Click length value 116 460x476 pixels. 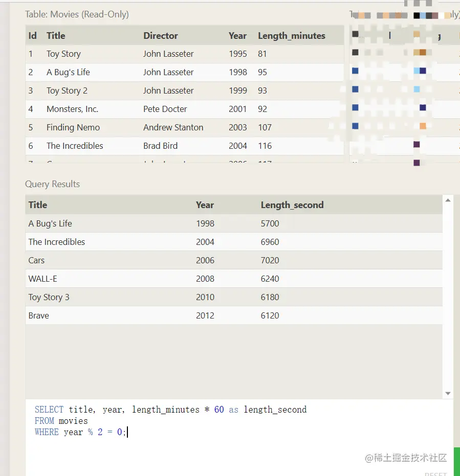pos(265,146)
